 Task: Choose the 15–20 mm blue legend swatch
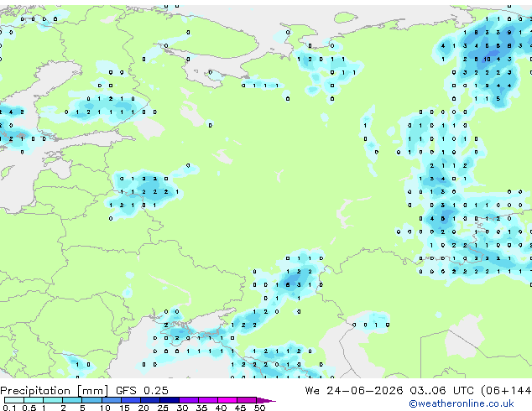coord(130,400)
